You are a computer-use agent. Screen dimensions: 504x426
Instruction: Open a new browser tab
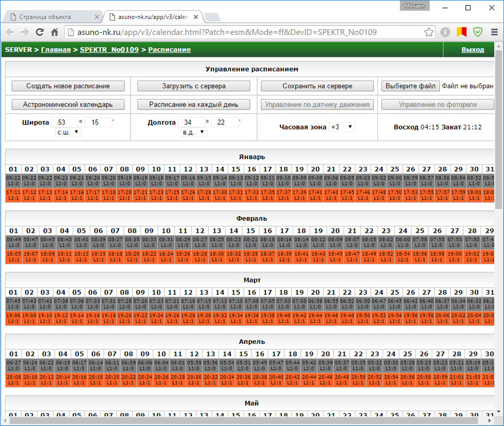(212, 17)
